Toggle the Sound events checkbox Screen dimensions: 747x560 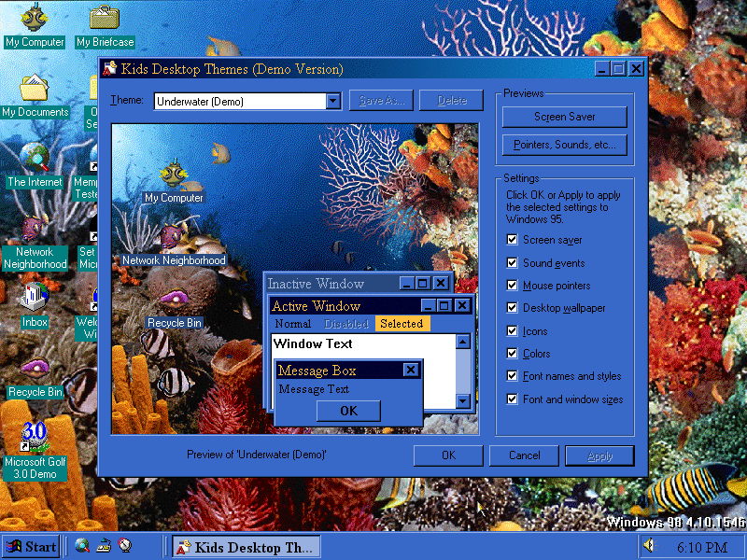512,262
